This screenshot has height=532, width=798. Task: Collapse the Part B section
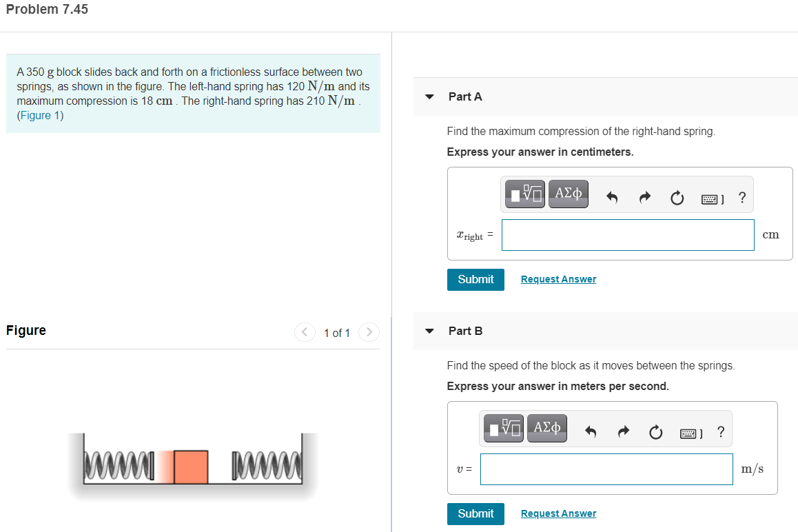429,331
